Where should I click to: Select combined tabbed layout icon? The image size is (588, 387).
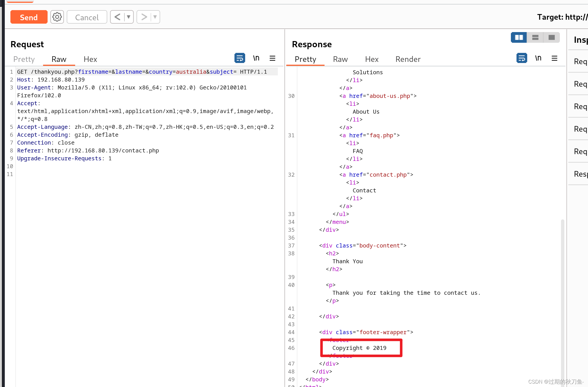coord(551,37)
